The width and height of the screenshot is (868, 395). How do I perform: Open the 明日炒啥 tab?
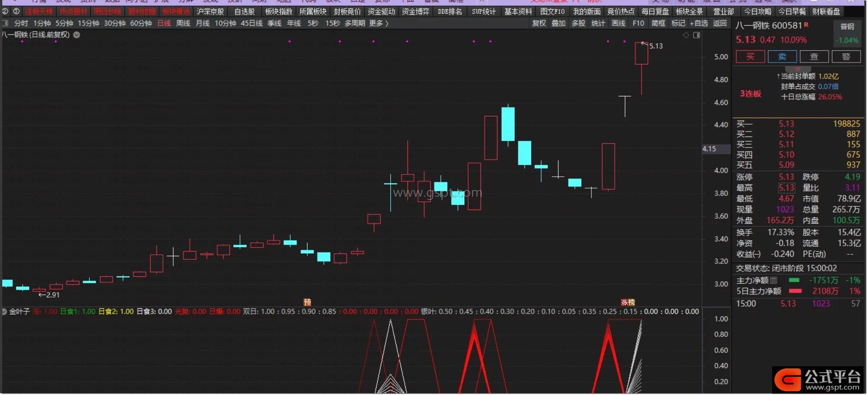point(108,11)
